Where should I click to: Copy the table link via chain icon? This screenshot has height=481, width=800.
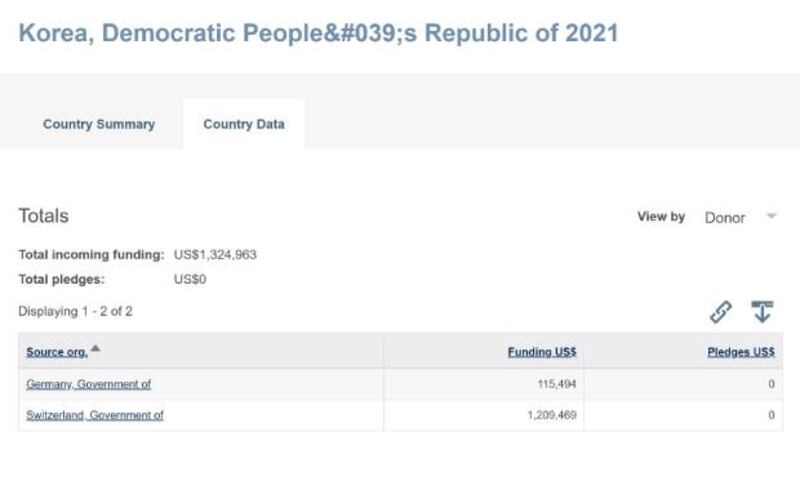click(x=720, y=312)
